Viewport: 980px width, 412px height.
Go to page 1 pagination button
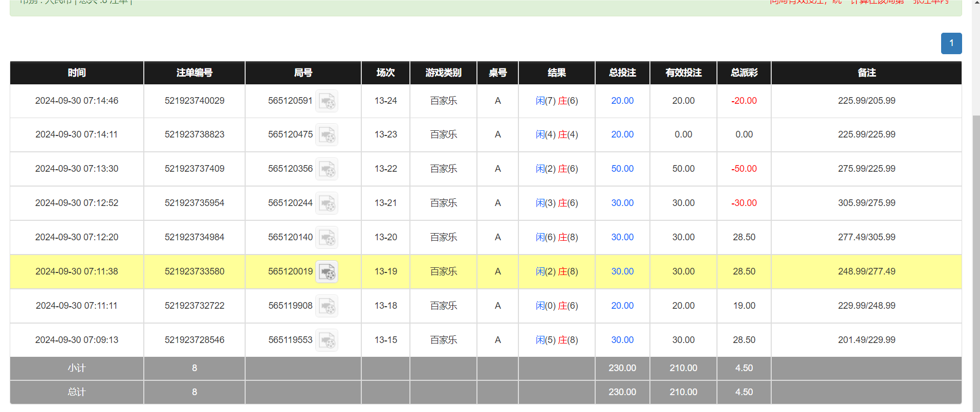[951, 43]
